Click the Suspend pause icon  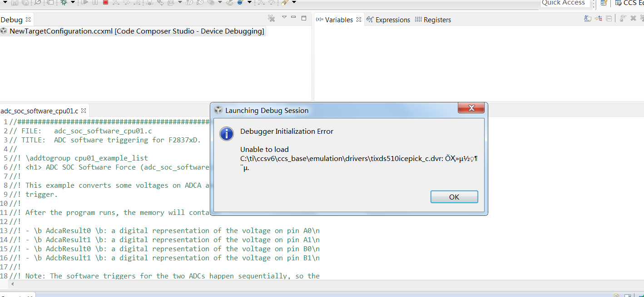(95, 3)
